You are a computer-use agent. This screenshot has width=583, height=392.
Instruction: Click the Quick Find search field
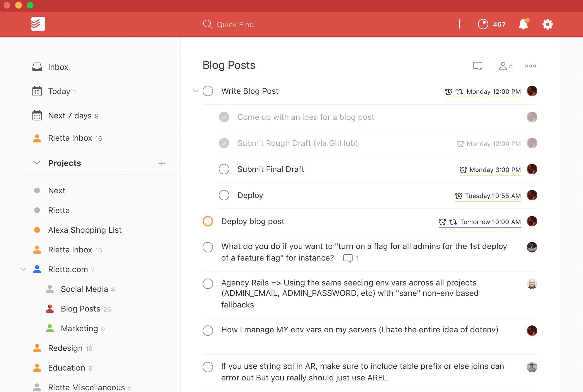coord(235,25)
